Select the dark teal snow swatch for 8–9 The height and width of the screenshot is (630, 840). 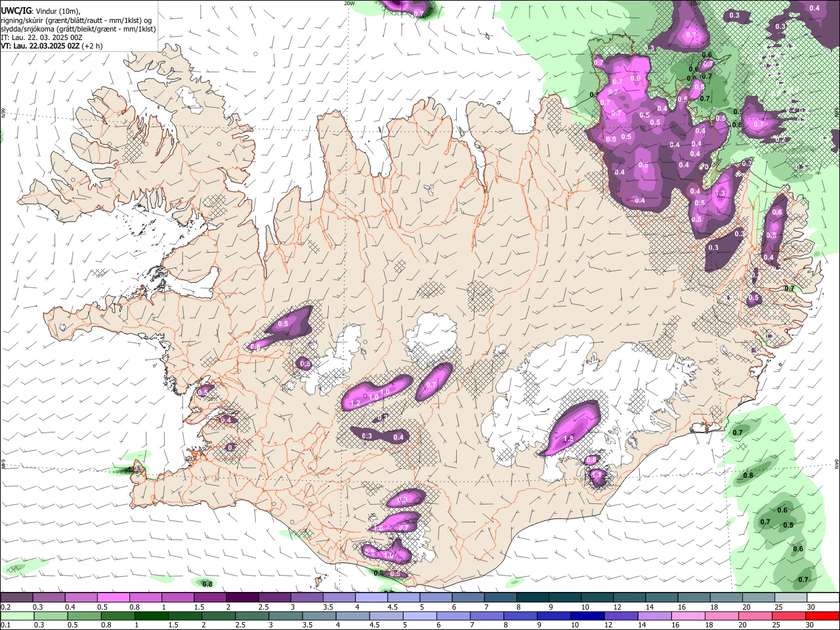(x=532, y=598)
